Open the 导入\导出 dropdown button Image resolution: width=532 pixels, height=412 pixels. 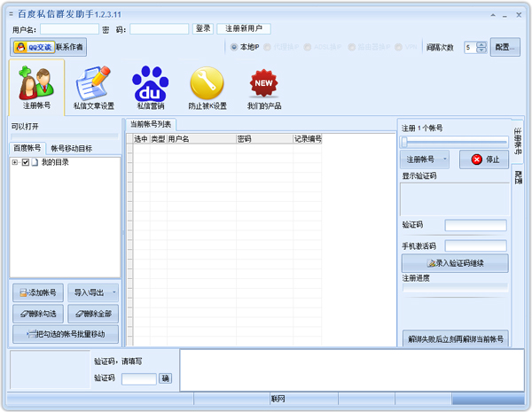click(x=93, y=292)
